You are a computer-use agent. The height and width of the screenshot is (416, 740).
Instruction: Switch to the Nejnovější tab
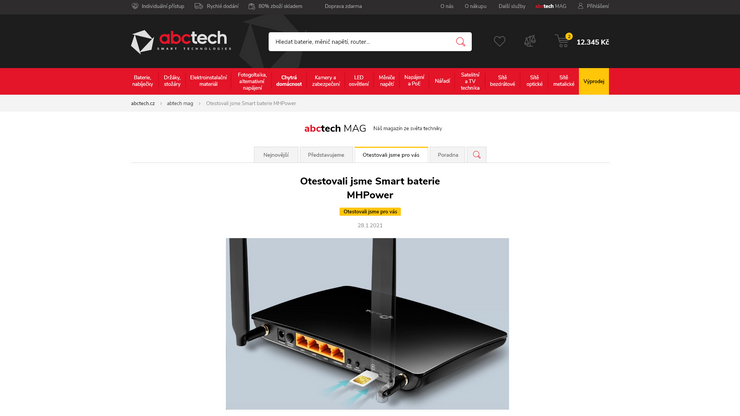[x=276, y=155]
